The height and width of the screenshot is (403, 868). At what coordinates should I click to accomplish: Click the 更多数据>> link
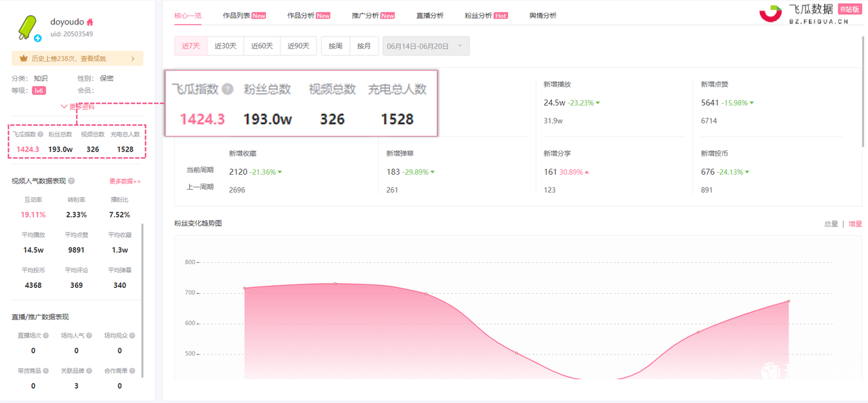125,182
